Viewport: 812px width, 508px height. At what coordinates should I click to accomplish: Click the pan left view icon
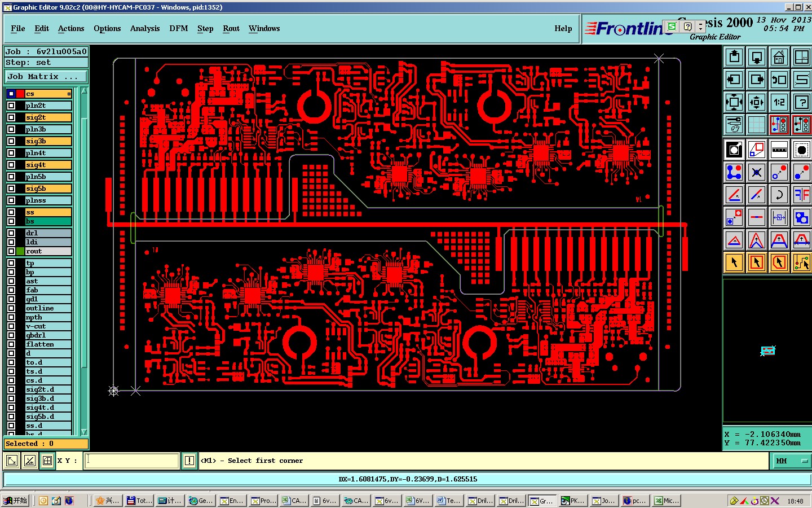[x=734, y=80]
